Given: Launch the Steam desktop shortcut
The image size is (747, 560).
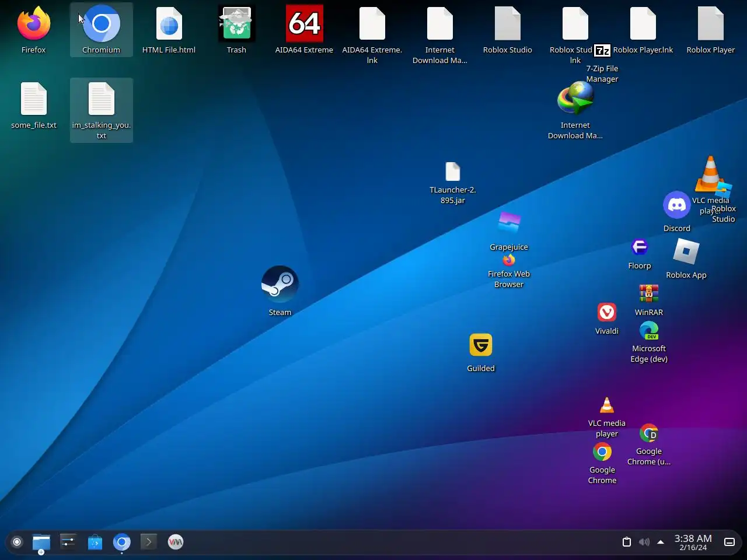Looking at the screenshot, I should tap(280, 284).
